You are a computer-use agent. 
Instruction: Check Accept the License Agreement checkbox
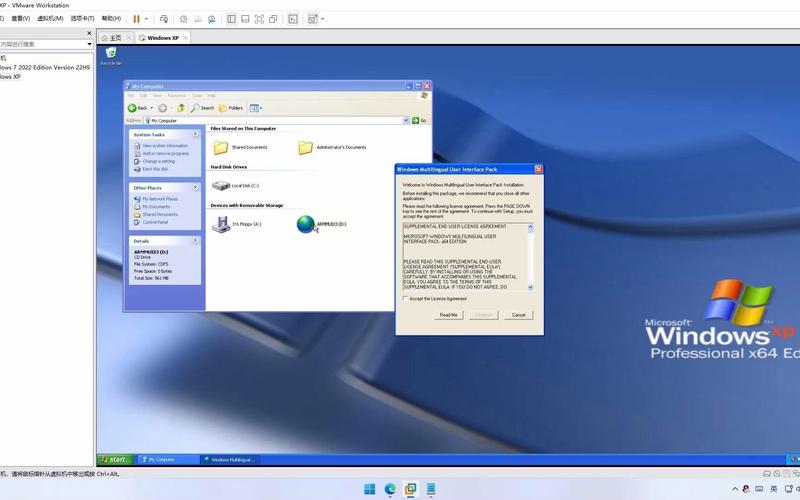[406, 298]
